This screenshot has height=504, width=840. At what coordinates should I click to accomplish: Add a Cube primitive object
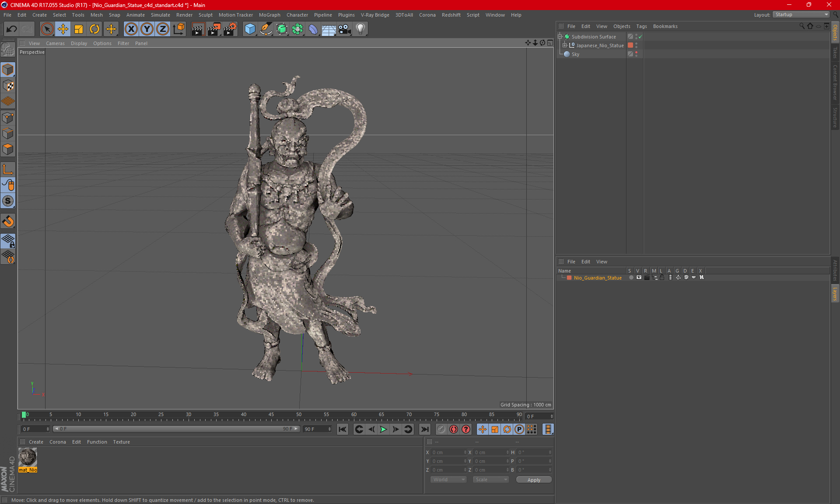(250, 29)
